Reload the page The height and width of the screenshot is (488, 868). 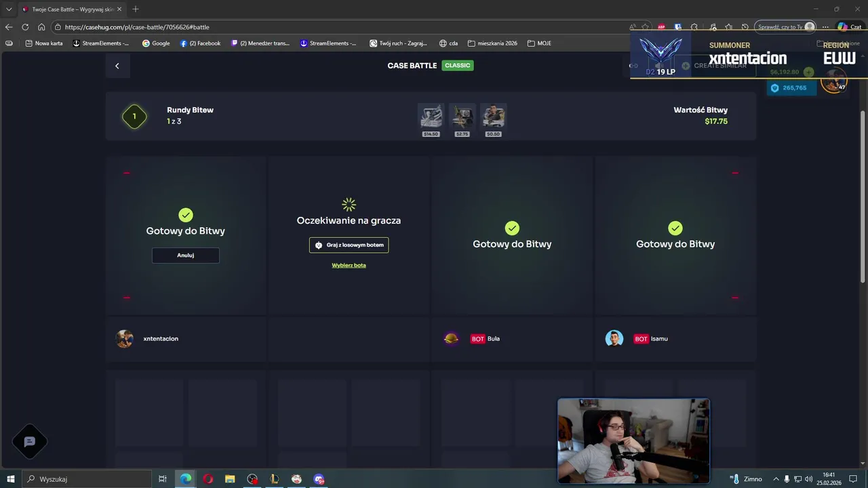tap(25, 27)
